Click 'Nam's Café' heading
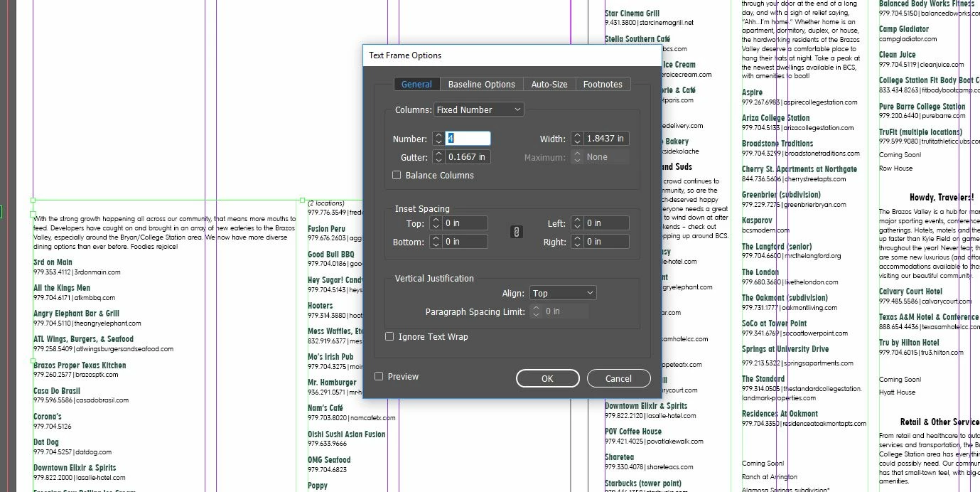Image resolution: width=980 pixels, height=492 pixels. pyautogui.click(x=325, y=408)
